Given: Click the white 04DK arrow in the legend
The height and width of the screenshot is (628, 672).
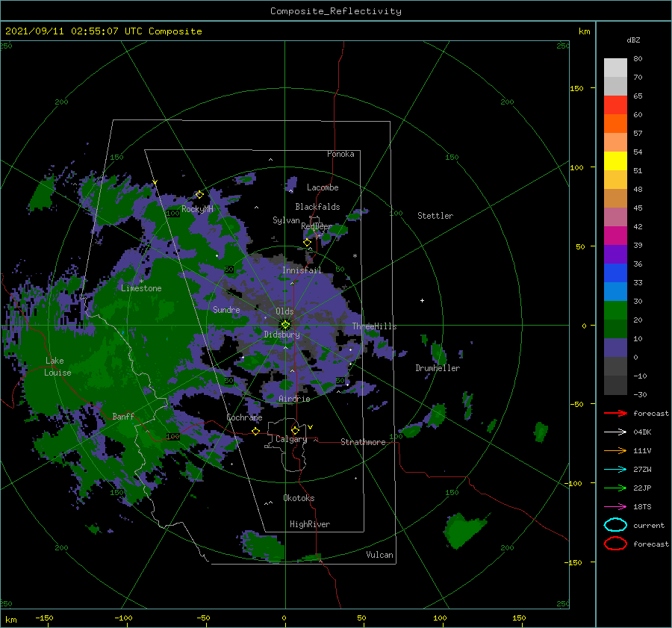Looking at the screenshot, I should click(x=615, y=432).
